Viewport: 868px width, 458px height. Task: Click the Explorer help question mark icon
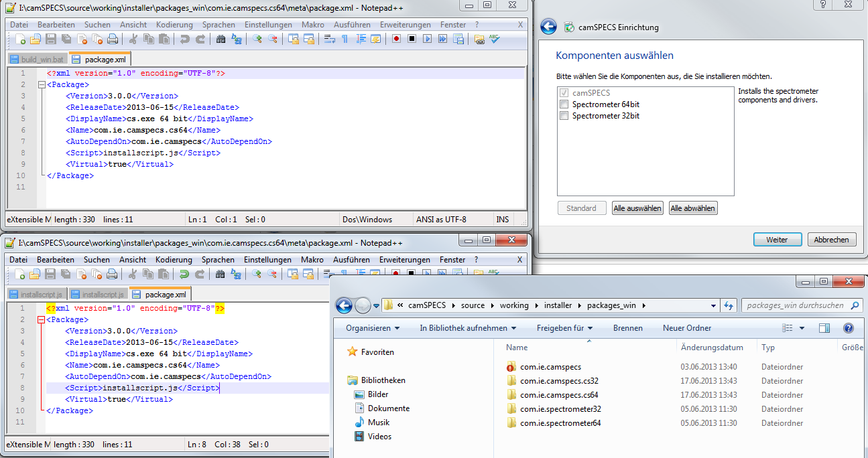click(x=848, y=328)
